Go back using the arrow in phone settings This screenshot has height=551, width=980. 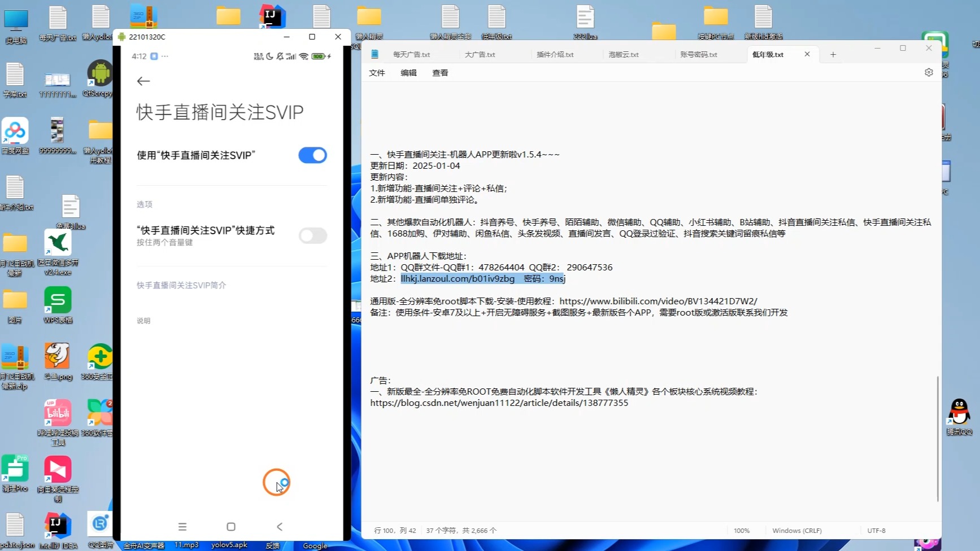point(143,81)
